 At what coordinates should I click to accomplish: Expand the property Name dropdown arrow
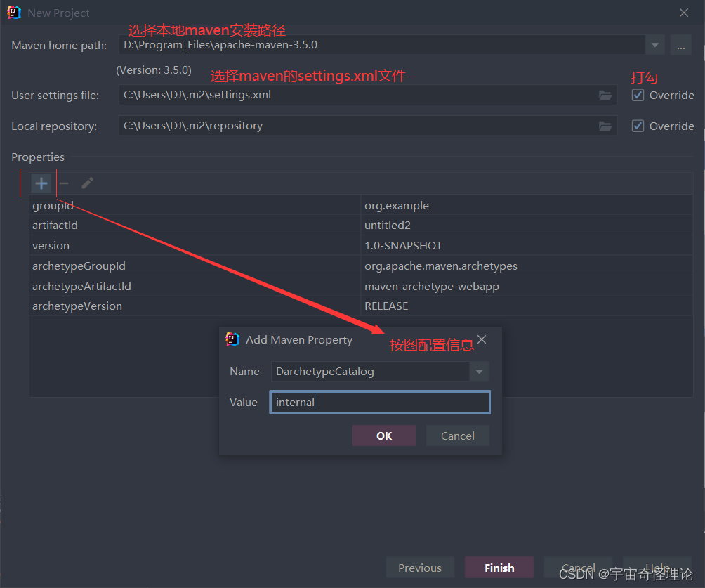(x=480, y=372)
